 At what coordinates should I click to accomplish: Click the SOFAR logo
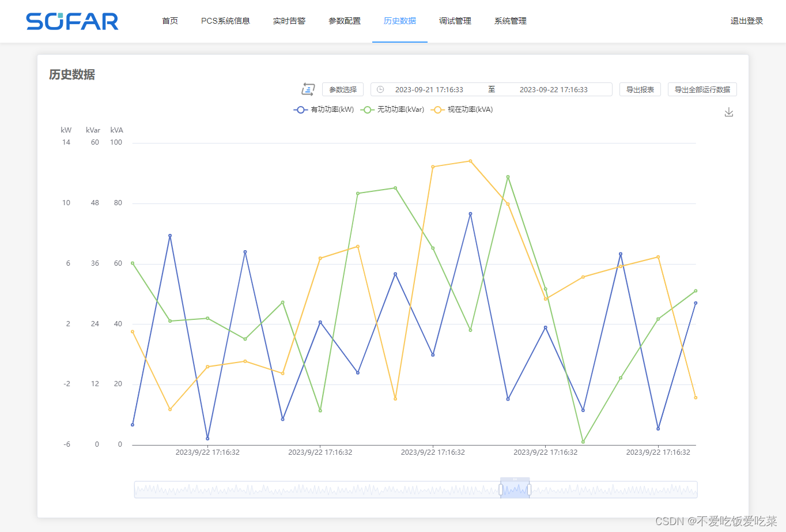click(72, 21)
